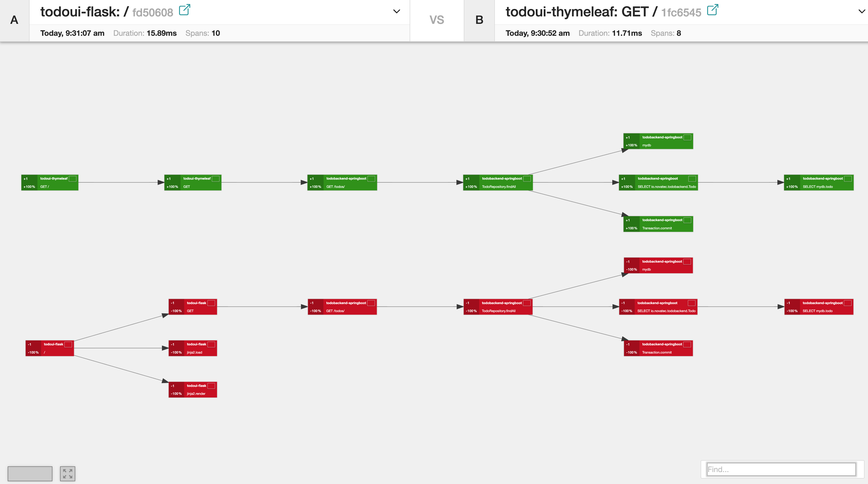Open trace A fd50608 in new window
The height and width of the screenshot is (484, 868).
pos(184,10)
